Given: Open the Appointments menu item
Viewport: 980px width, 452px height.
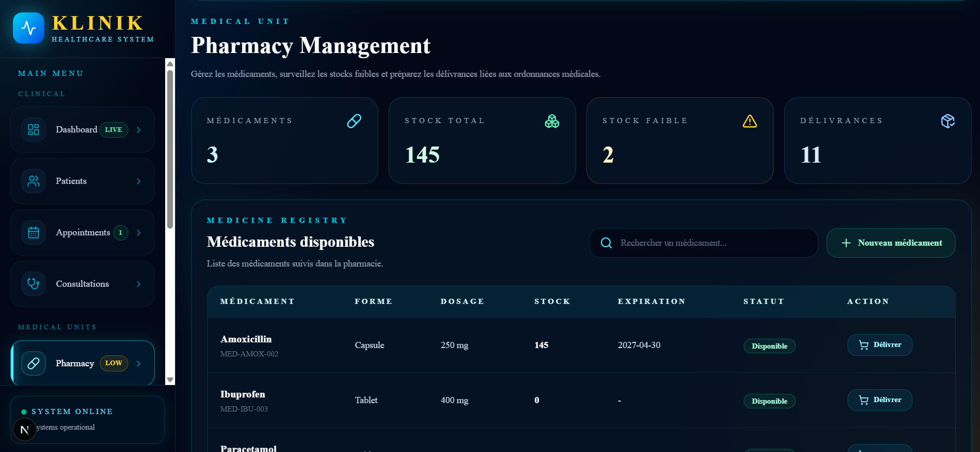Looking at the screenshot, I should (83, 232).
